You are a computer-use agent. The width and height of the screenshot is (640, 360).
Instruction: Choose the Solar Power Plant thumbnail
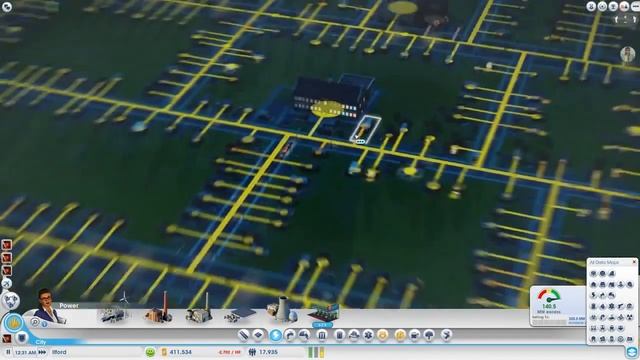click(240, 314)
